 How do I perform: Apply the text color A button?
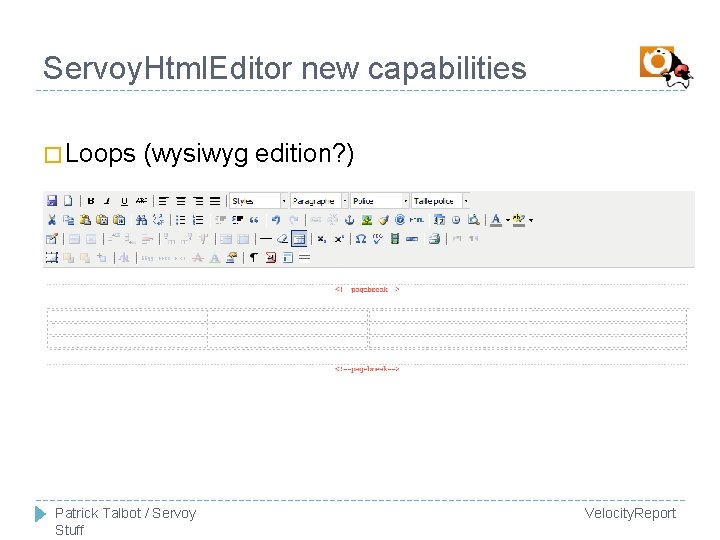coord(496,220)
